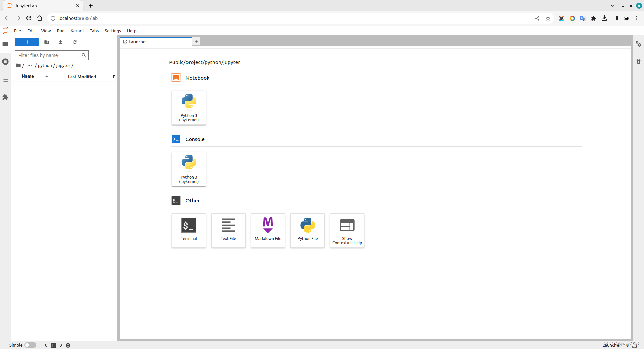644x349 pixels.
Task: Open Running Terminals and Kernels sidebar
Action: 5,62
